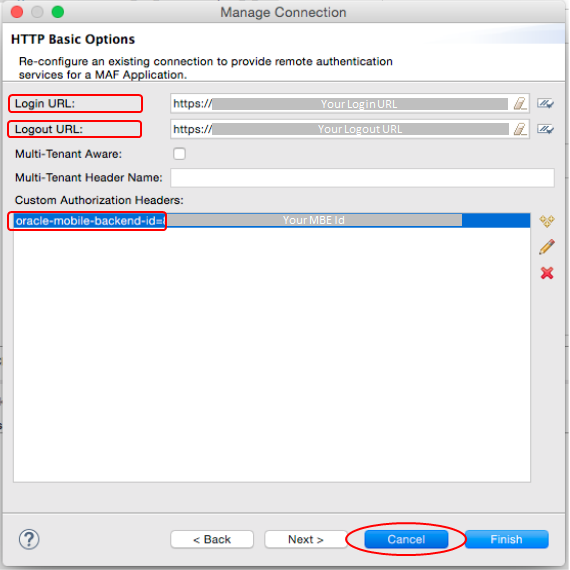570x570 pixels.
Task: Test the Login URL with the check icon
Action: click(545, 104)
